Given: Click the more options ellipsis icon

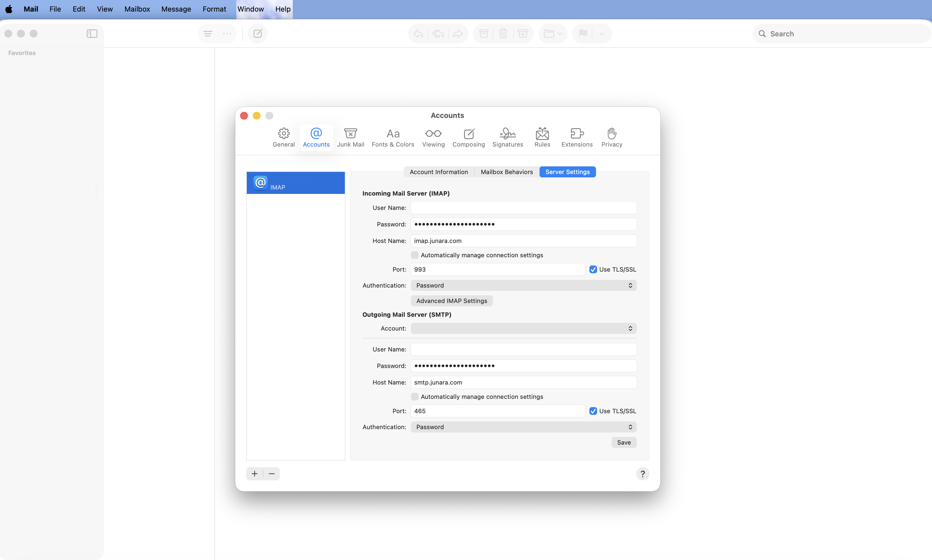Looking at the screenshot, I should 227,34.
